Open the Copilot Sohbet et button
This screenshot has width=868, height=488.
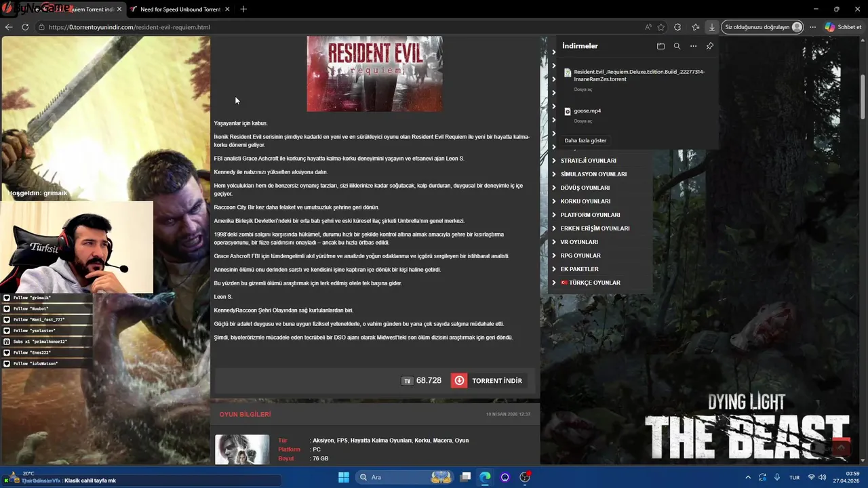pos(843,27)
